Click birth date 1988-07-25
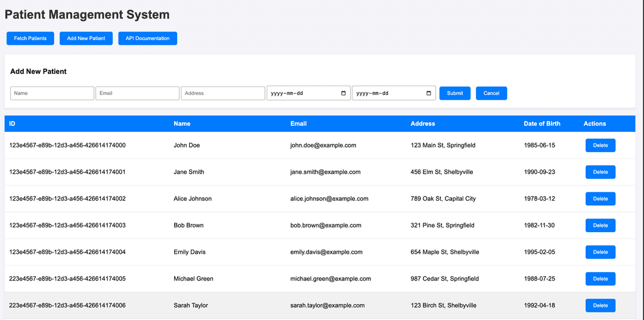This screenshot has height=320, width=644. (539, 279)
